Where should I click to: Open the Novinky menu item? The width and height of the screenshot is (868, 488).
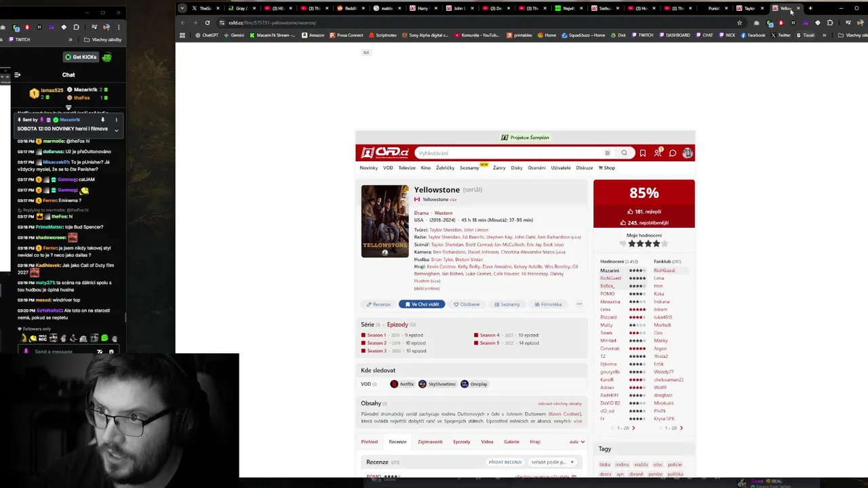[x=369, y=168]
